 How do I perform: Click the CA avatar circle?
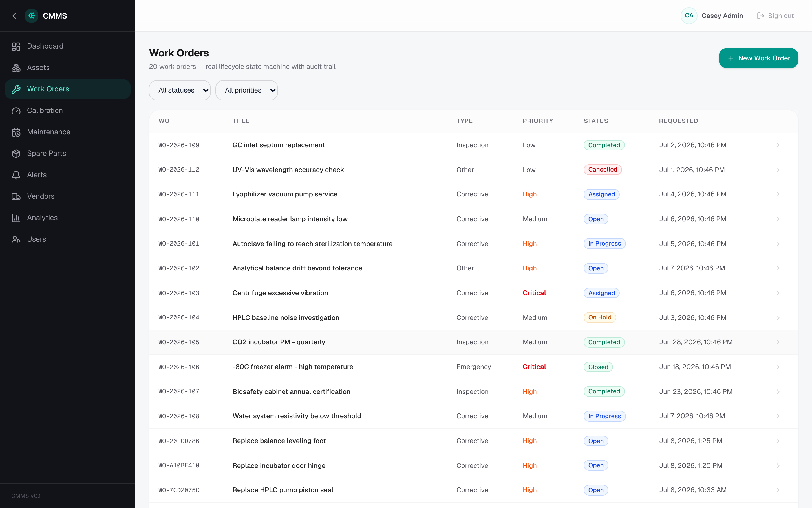(x=689, y=16)
